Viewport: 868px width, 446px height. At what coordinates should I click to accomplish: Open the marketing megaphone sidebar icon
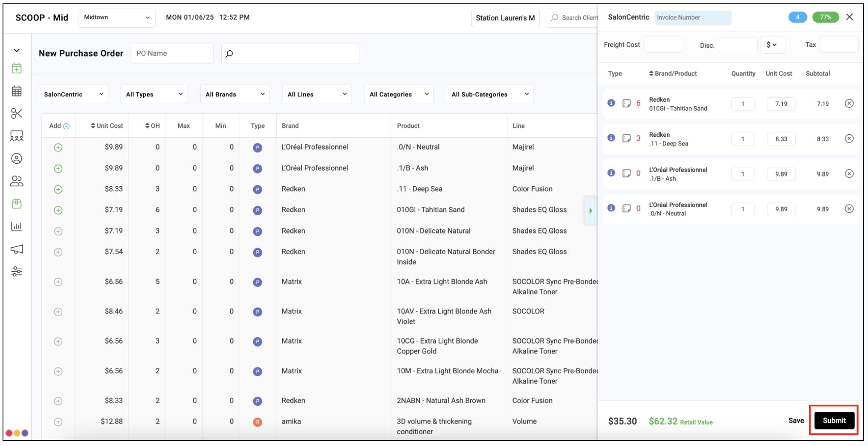[x=17, y=249]
